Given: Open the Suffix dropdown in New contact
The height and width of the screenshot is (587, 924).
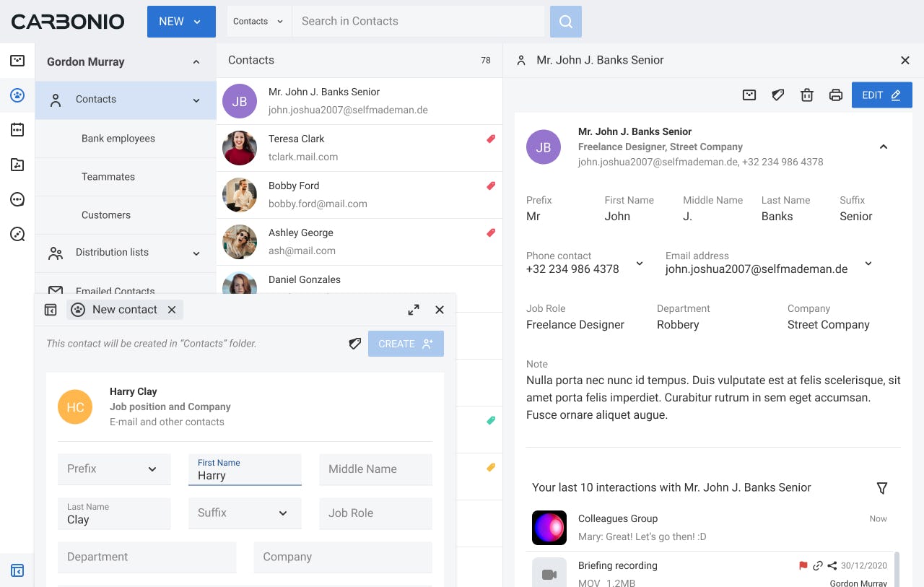Looking at the screenshot, I should click(245, 513).
